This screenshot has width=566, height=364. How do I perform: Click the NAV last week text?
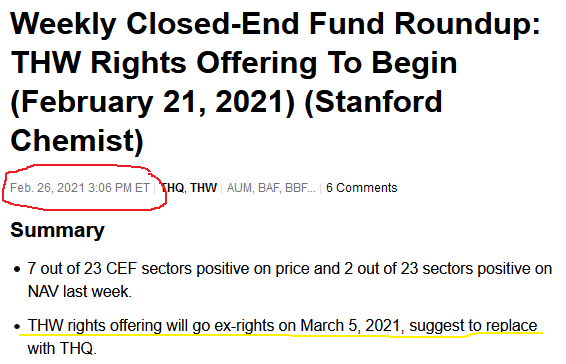[80, 291]
